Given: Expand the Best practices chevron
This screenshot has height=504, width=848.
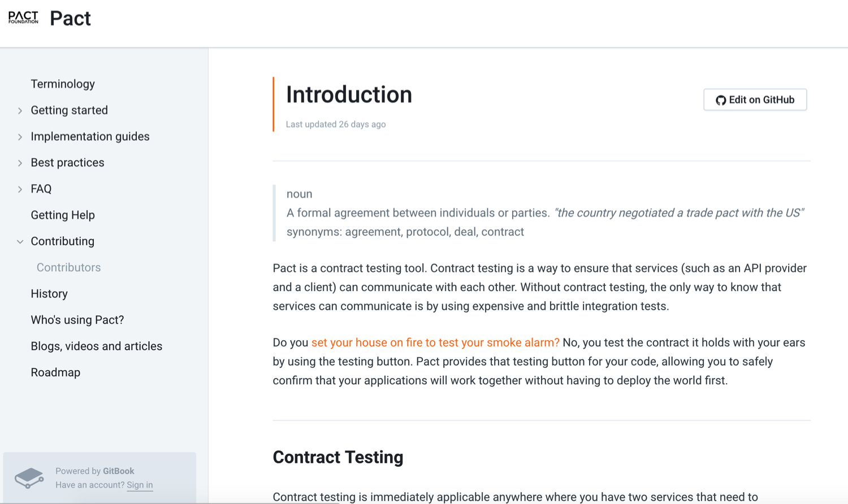Looking at the screenshot, I should (x=20, y=163).
